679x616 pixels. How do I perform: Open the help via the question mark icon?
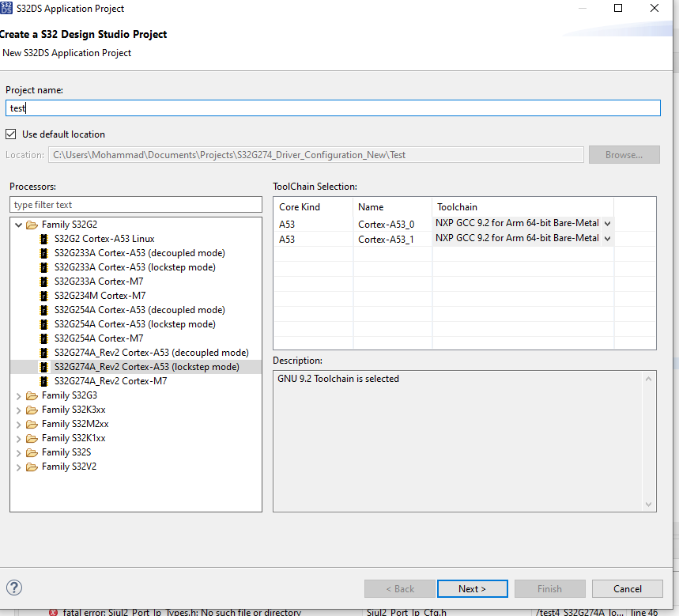point(13,588)
